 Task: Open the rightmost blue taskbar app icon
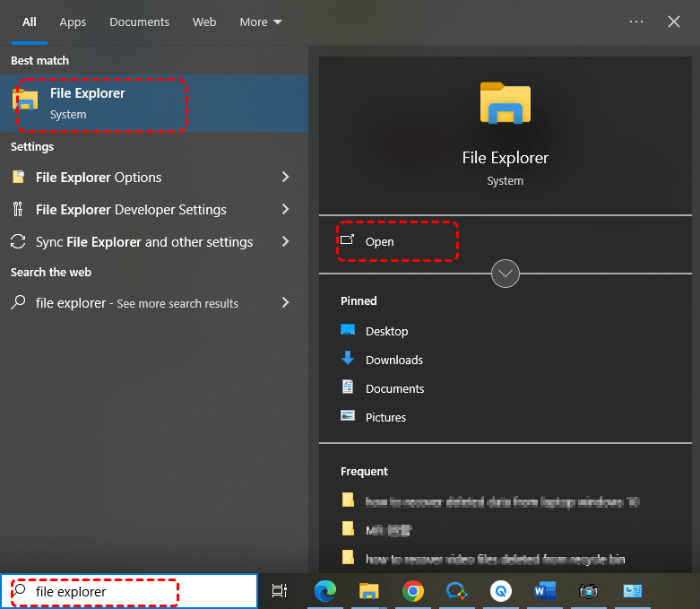pyautogui.click(x=633, y=591)
